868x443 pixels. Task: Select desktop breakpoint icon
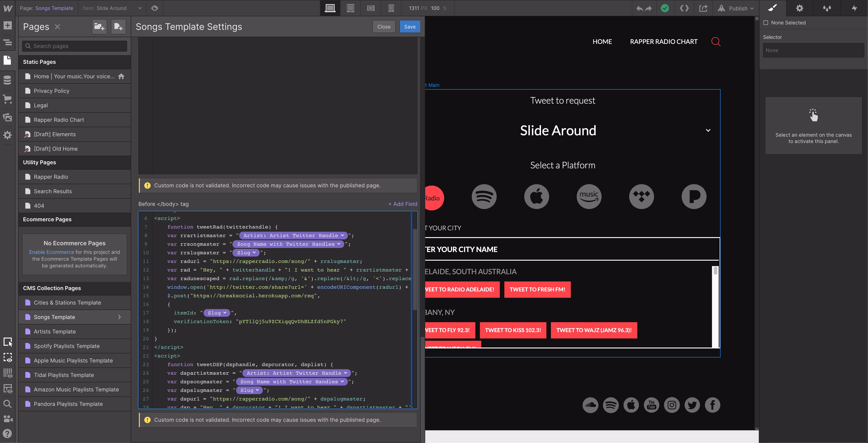[x=330, y=8]
